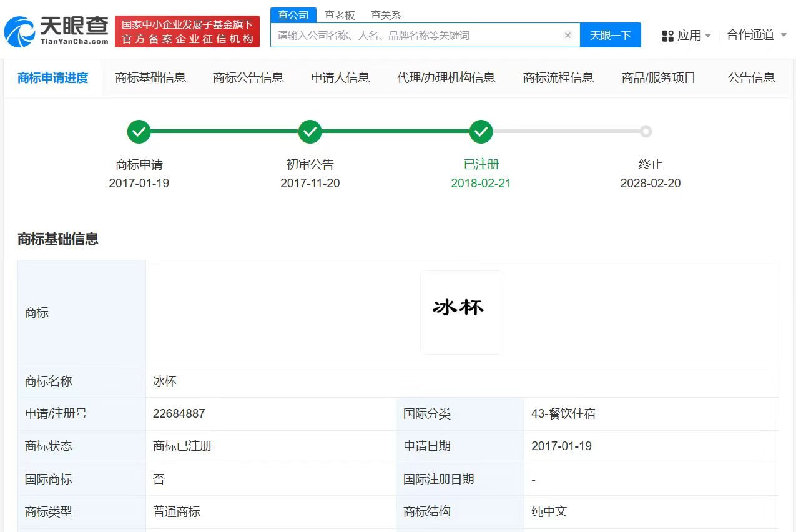The height and width of the screenshot is (532, 796).
Task: Select the 申请人信息 tab
Action: (340, 77)
